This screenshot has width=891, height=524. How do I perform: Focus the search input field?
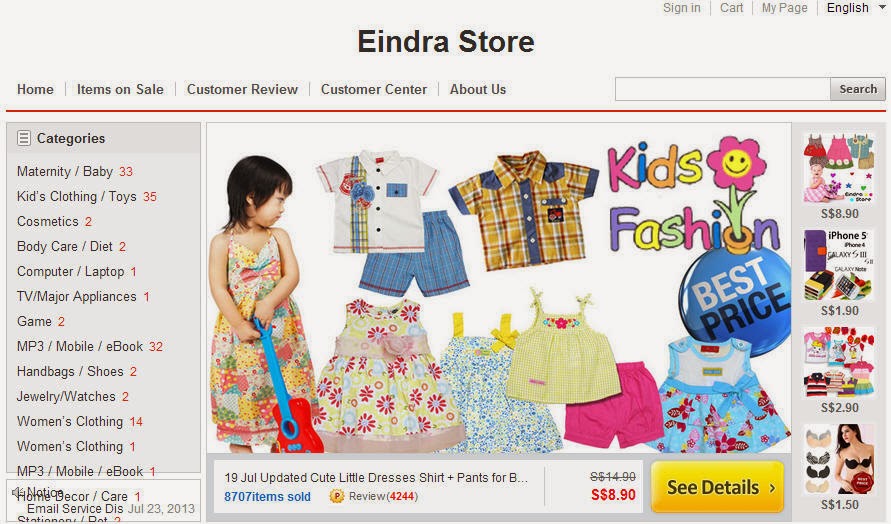coord(722,89)
